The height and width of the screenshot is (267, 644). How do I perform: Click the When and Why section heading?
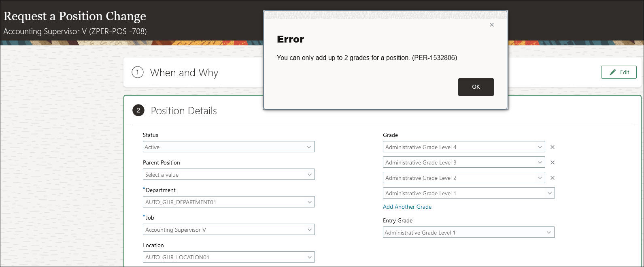(184, 73)
